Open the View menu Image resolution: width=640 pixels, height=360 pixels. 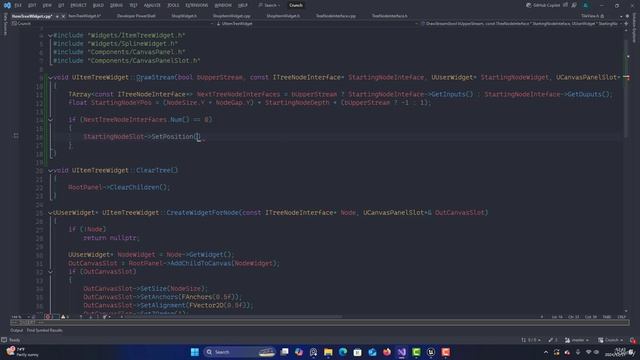click(x=47, y=5)
